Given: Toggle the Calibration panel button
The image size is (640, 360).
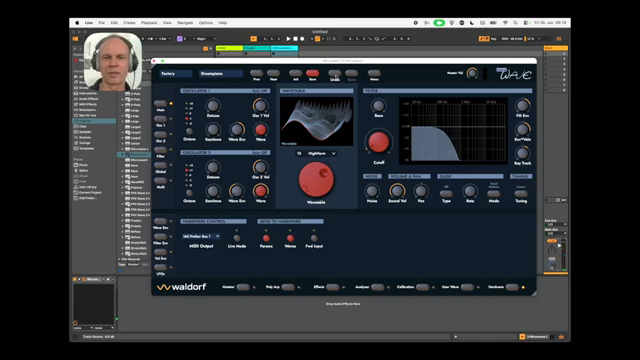Looking at the screenshot, I should [x=422, y=287].
